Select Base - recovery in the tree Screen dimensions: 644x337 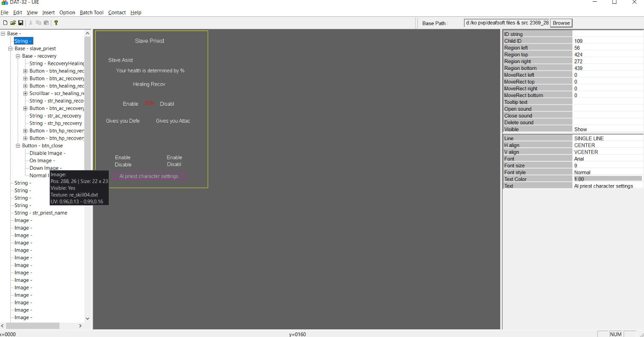click(39, 56)
